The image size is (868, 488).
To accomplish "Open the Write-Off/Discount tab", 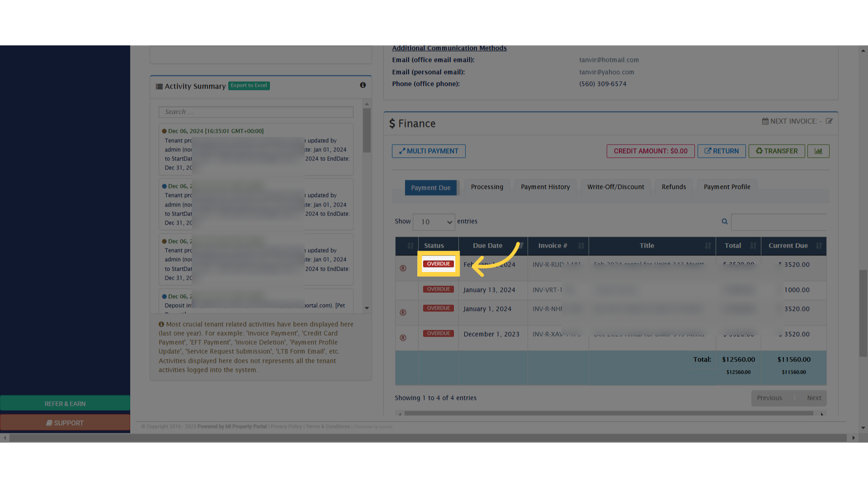I will [x=615, y=187].
